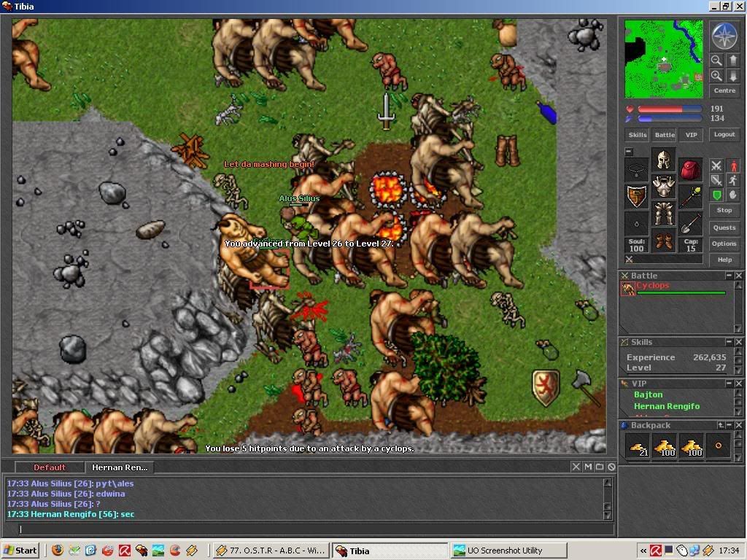This screenshot has height=560, width=747.
Task: Move minimap up one floor
Action: tap(732, 61)
